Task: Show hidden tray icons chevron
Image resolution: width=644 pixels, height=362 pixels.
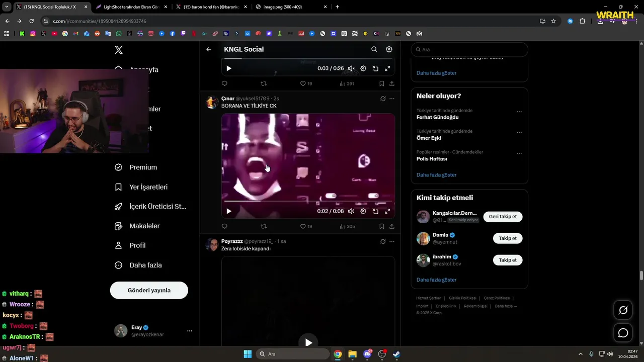Action: pyautogui.click(x=580, y=354)
